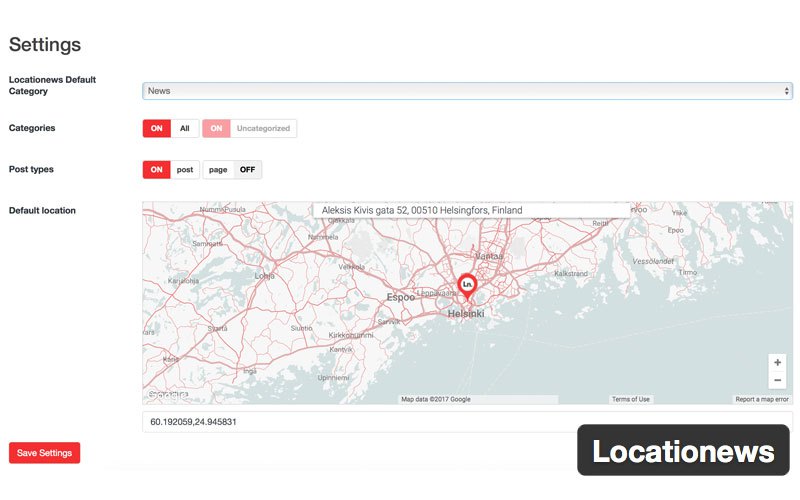Click the Locationnews logo badge
Screen dimensions: 800x500
(683, 451)
